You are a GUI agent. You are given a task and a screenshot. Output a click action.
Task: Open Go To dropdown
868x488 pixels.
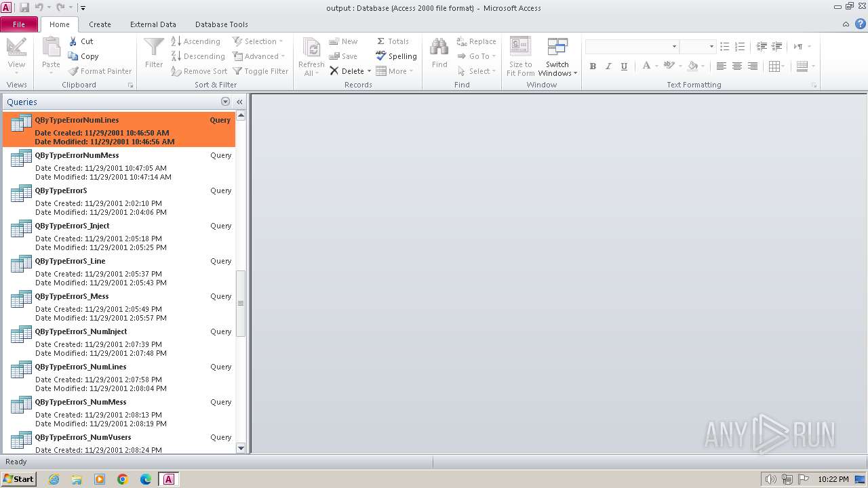(x=477, y=56)
